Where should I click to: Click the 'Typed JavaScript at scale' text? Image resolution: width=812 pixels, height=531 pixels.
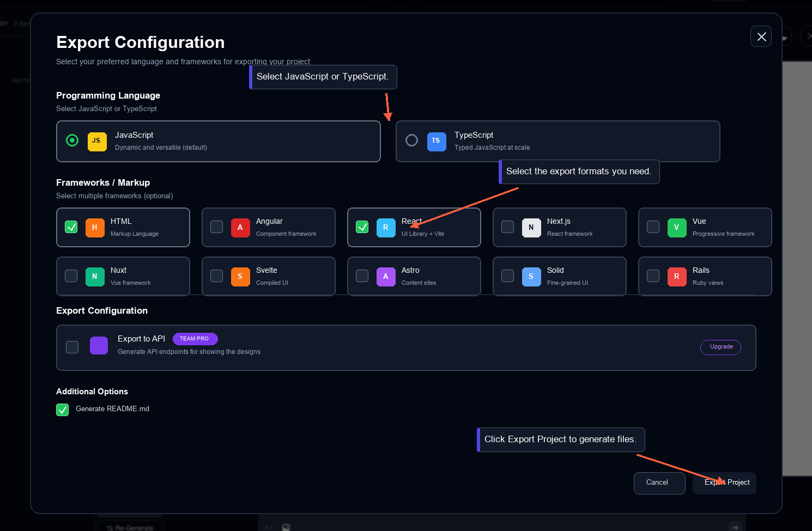(492, 148)
